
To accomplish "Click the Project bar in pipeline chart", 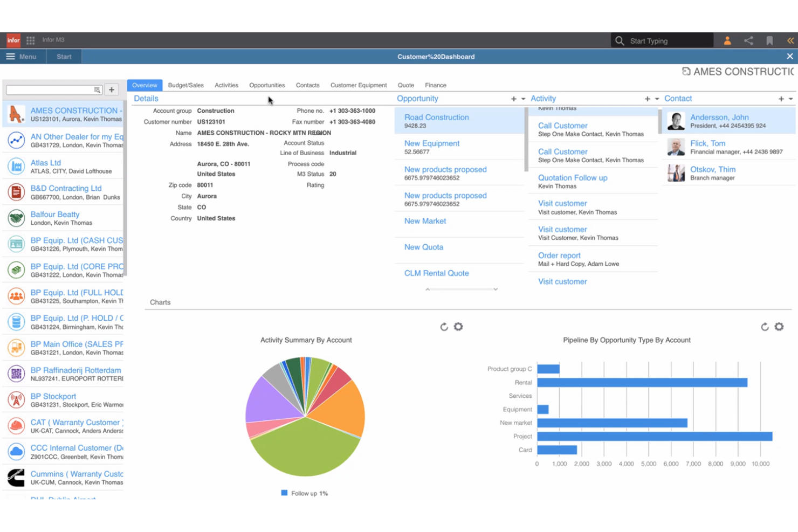I will tap(655, 437).
